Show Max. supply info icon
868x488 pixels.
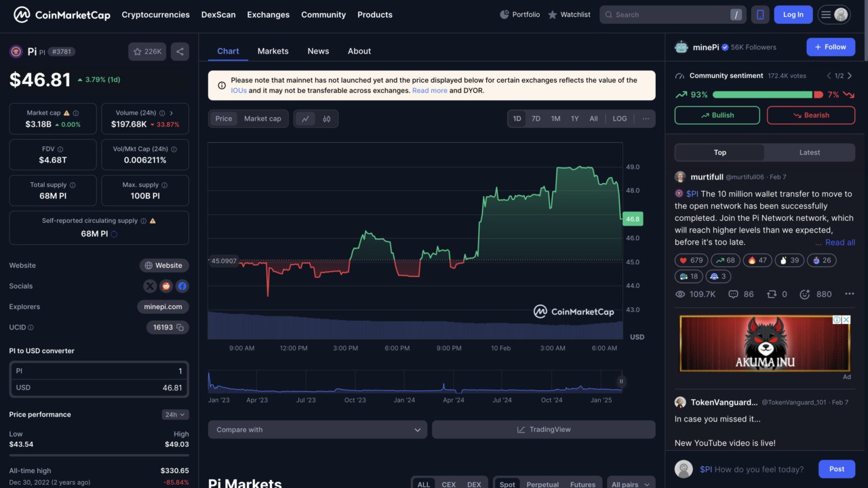click(x=165, y=185)
